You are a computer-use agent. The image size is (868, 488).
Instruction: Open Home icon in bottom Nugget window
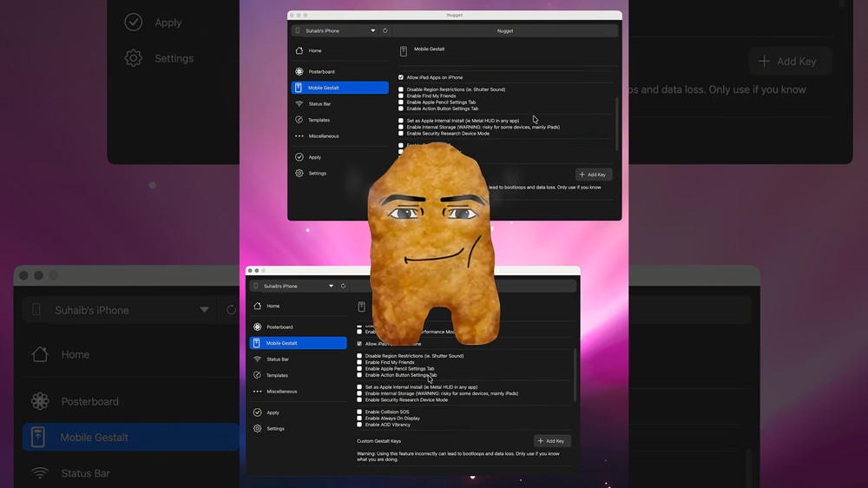pos(258,306)
